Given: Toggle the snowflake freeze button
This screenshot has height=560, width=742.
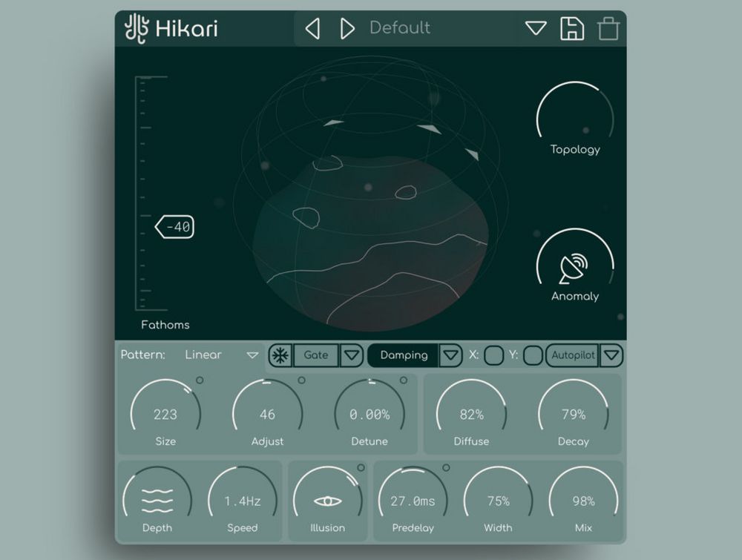Looking at the screenshot, I should 280,355.
